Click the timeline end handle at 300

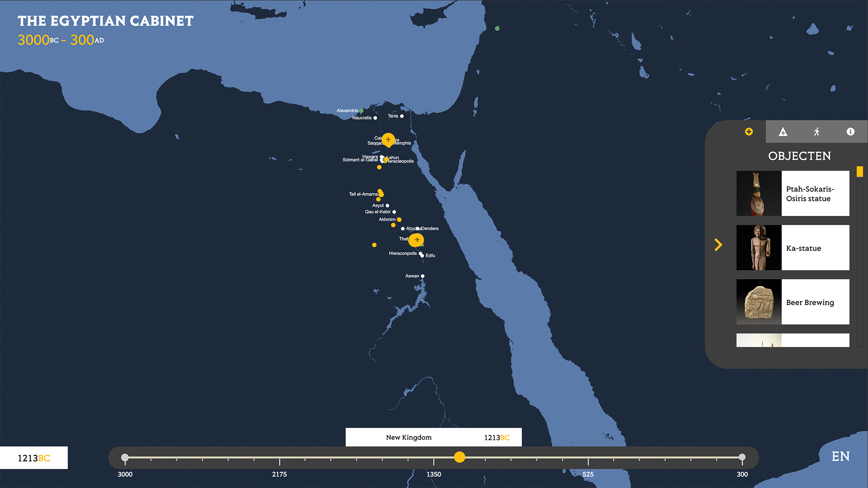pyautogui.click(x=742, y=457)
